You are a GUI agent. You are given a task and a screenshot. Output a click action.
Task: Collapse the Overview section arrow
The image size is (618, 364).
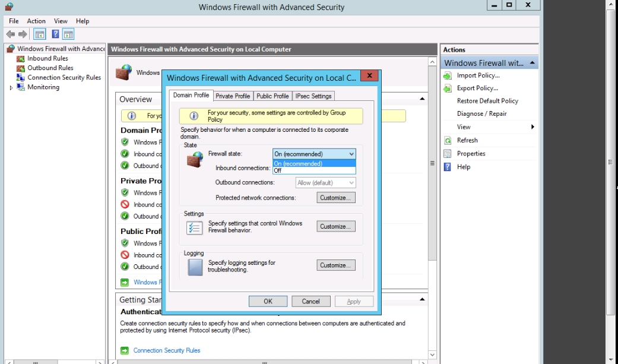(x=422, y=99)
